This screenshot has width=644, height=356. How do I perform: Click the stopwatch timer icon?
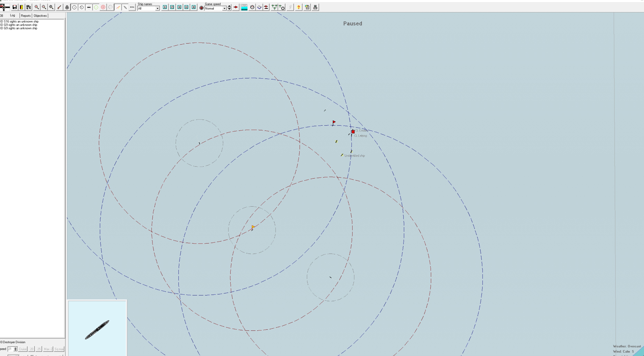pyautogui.click(x=252, y=7)
